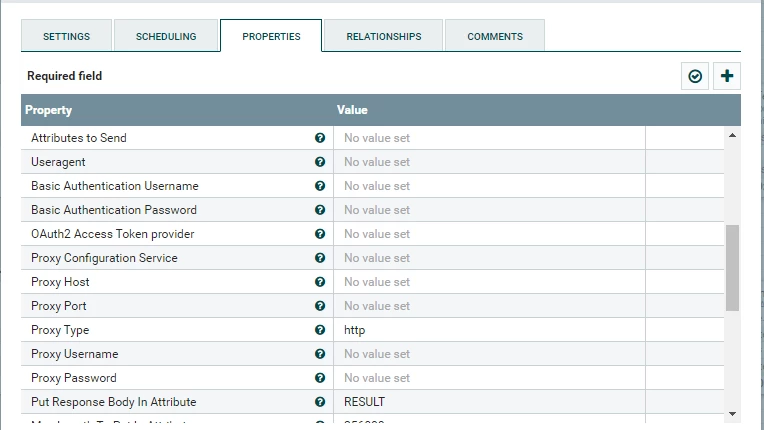Add a new property with plus button
This screenshot has height=430, width=764.
tap(726, 76)
